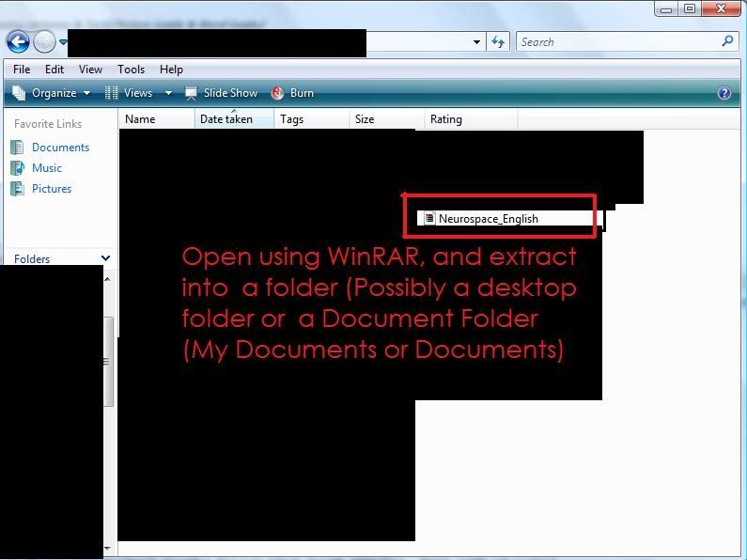Viewport: 747px width, 560px height.
Task: Expand the address bar history dropdown
Action: coord(477,41)
